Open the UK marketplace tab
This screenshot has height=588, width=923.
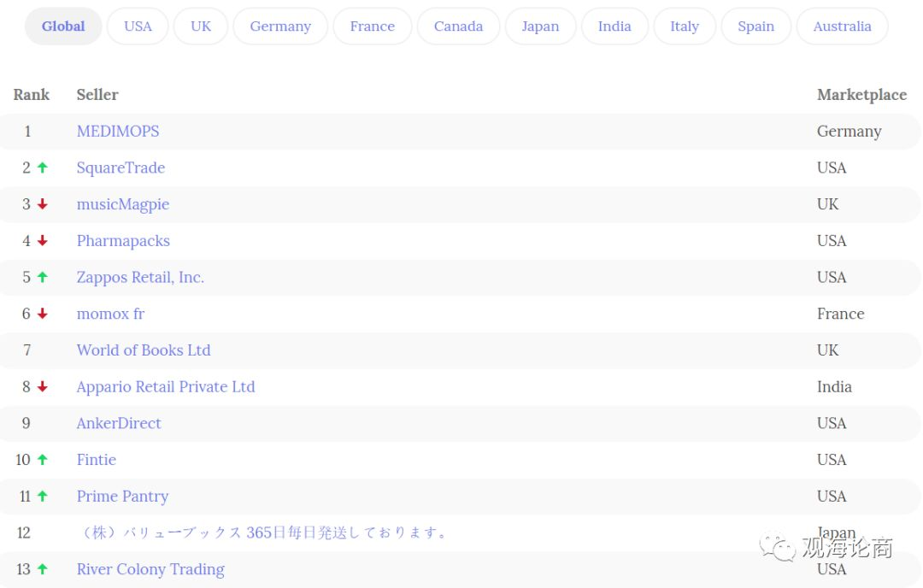(x=201, y=26)
